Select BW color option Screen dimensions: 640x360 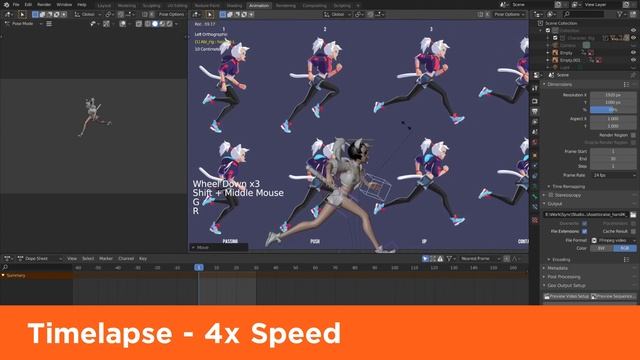[601, 248]
